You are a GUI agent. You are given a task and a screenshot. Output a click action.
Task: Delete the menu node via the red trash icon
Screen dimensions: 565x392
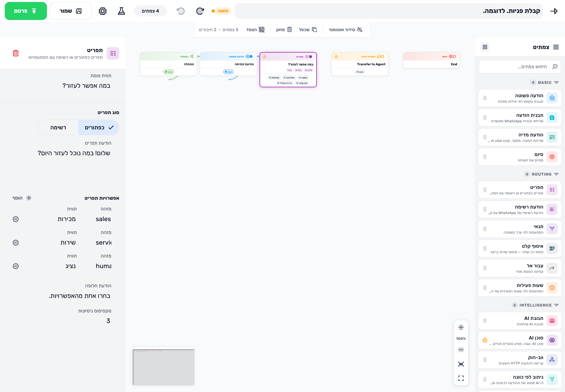point(15,53)
